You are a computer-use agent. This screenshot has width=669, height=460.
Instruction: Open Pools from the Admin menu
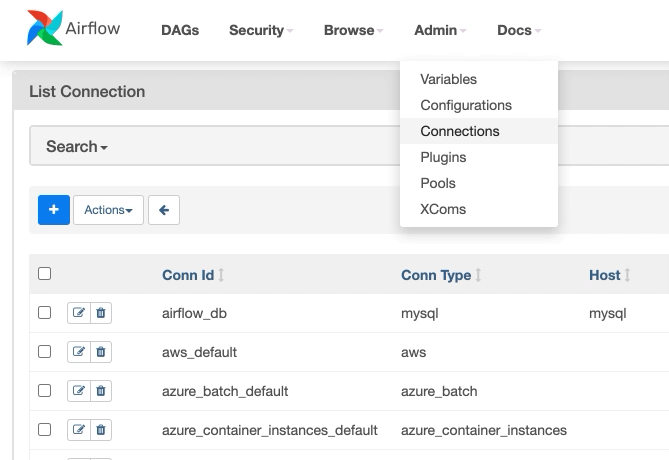click(438, 183)
